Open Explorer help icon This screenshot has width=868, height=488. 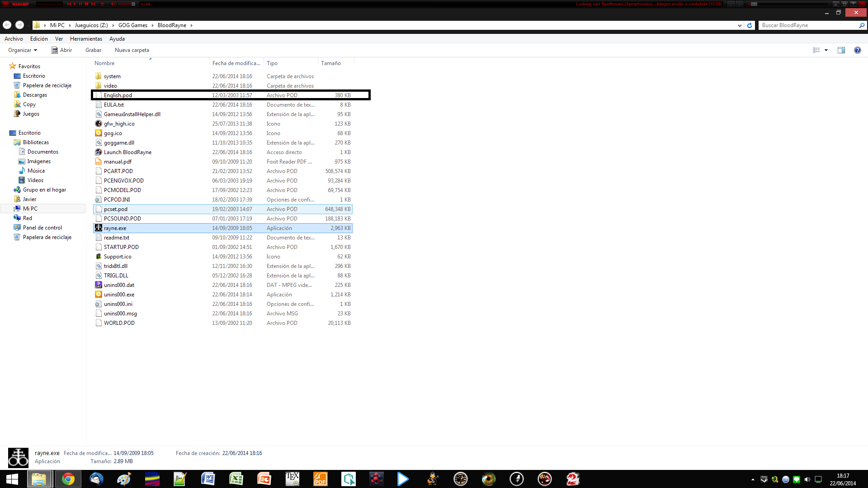[857, 50]
